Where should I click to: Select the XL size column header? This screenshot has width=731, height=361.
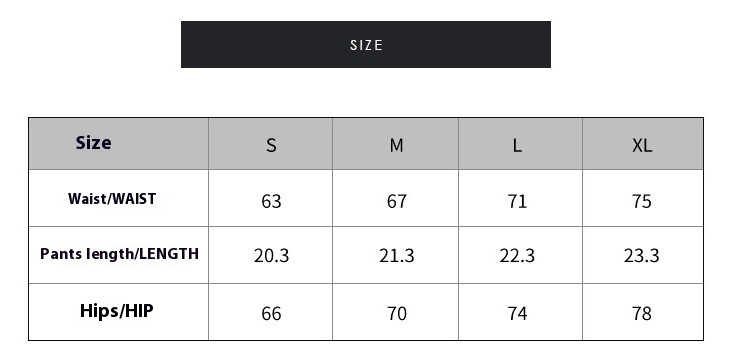click(642, 146)
